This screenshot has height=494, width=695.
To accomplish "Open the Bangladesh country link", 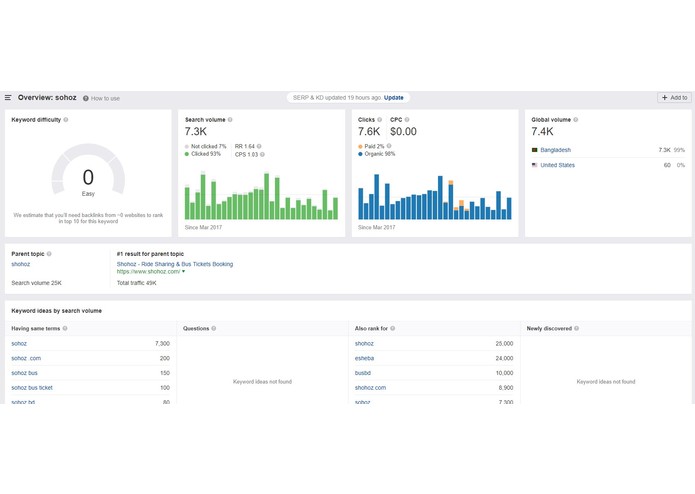I will [x=555, y=150].
